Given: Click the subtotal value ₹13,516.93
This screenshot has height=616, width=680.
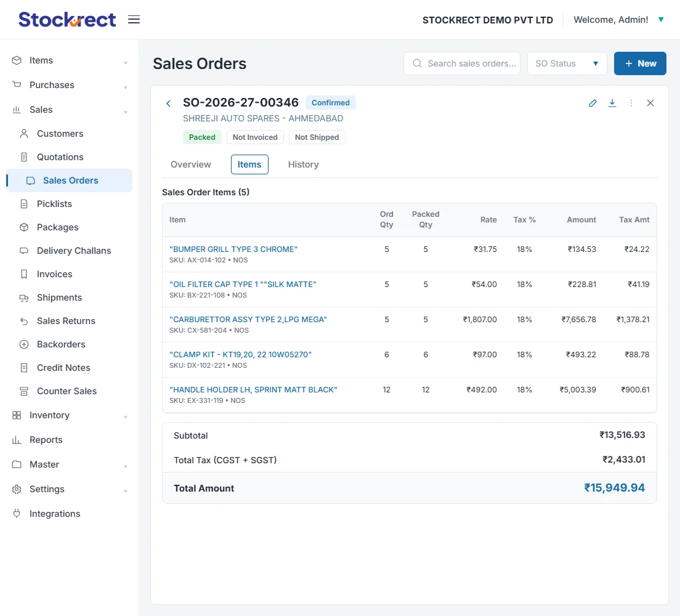Looking at the screenshot, I should point(622,435).
